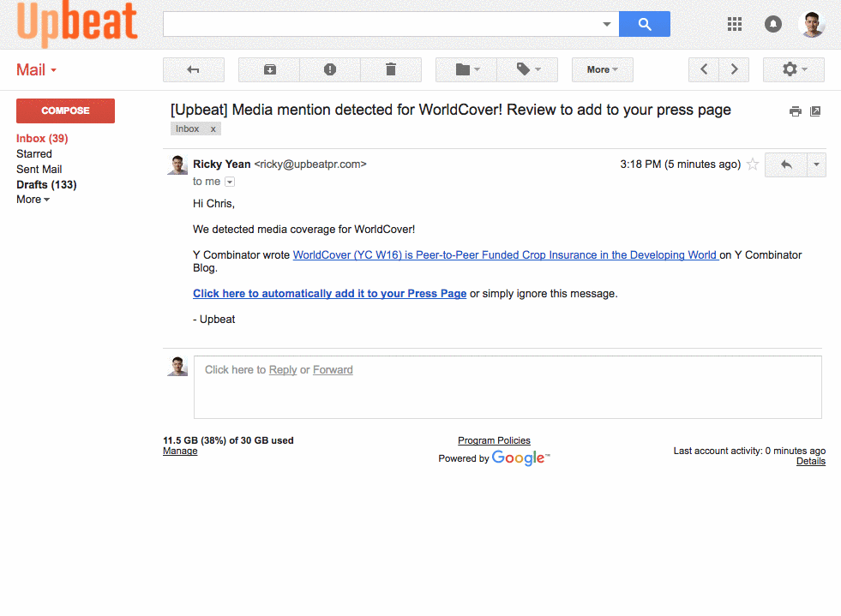Delete email using trash icon
This screenshot has width=841, height=616.
tap(390, 69)
